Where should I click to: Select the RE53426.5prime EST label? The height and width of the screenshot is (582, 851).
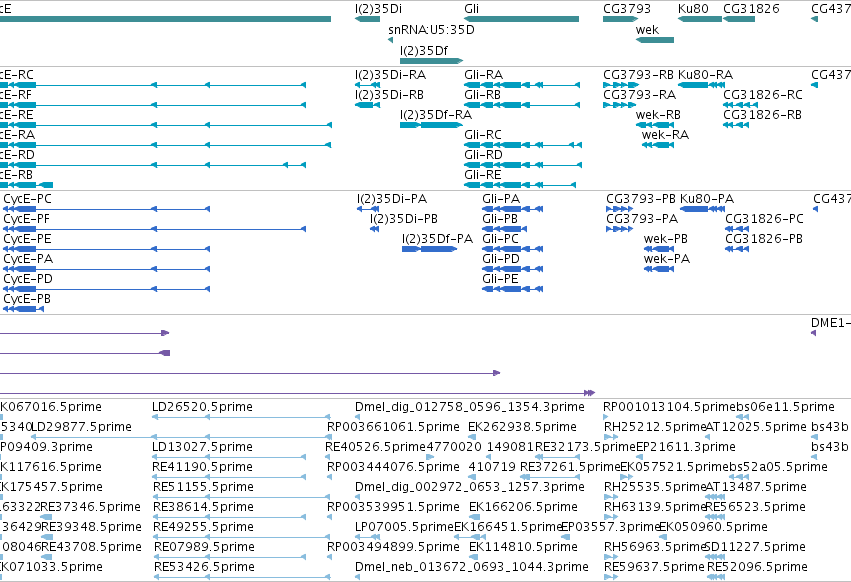click(x=204, y=567)
